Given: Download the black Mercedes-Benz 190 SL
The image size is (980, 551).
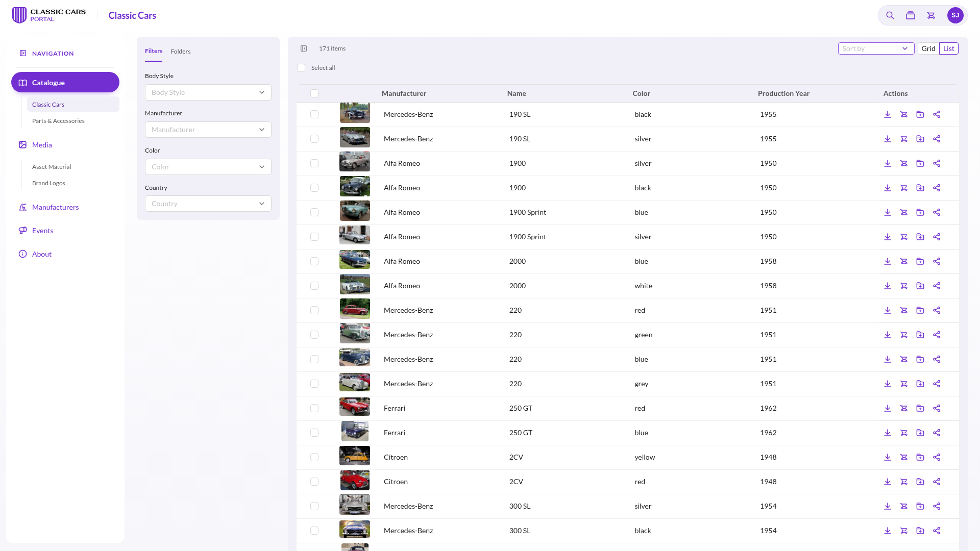Looking at the screenshot, I should tap(888, 114).
